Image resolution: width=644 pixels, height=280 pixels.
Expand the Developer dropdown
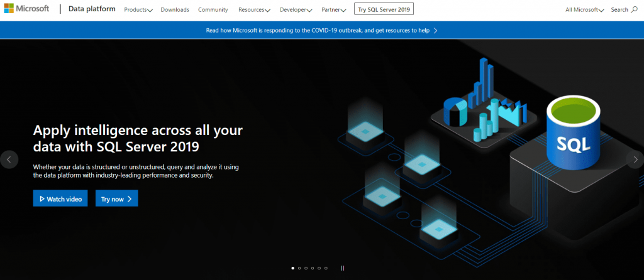[x=296, y=10]
